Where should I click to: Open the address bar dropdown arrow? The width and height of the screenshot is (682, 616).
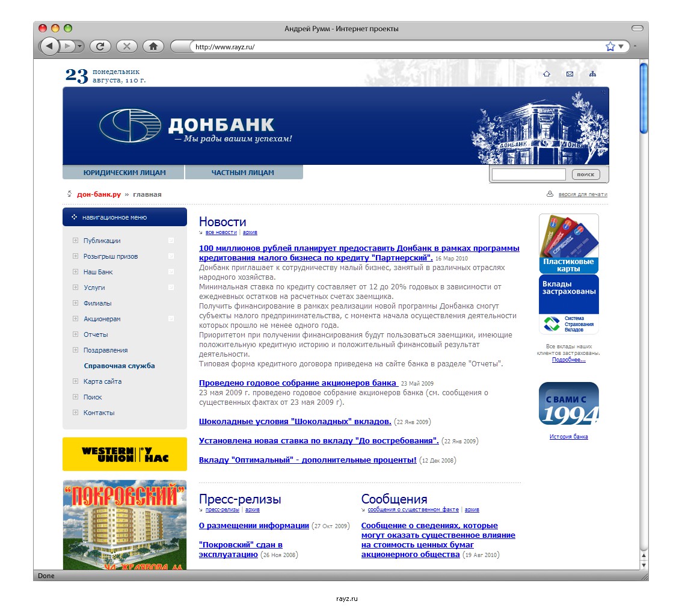(621, 46)
